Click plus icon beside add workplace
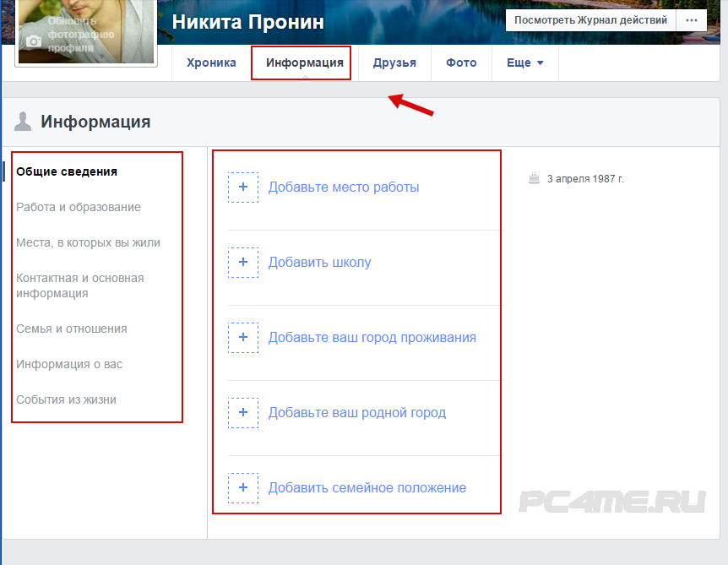This screenshot has height=565, width=728. click(x=243, y=187)
